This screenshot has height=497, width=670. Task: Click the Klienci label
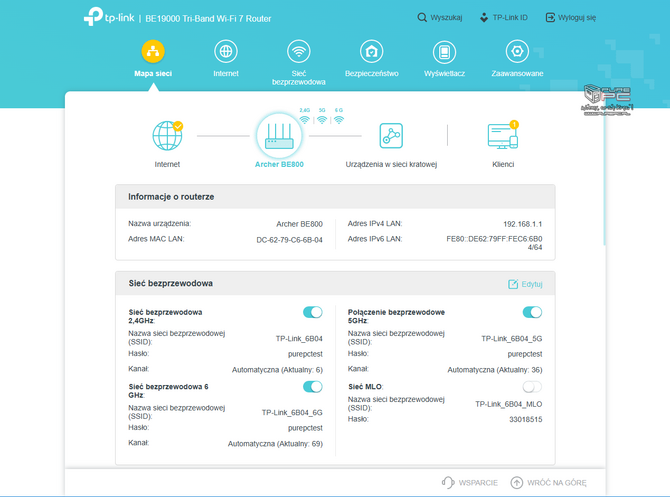(x=503, y=165)
